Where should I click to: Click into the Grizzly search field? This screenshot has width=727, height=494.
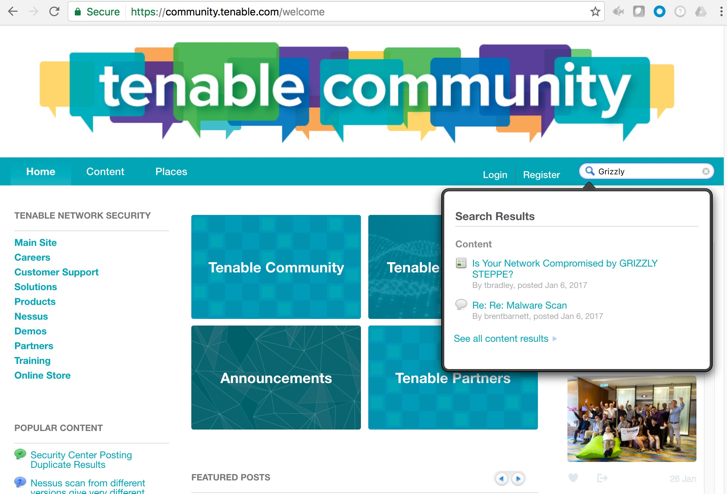click(x=648, y=171)
